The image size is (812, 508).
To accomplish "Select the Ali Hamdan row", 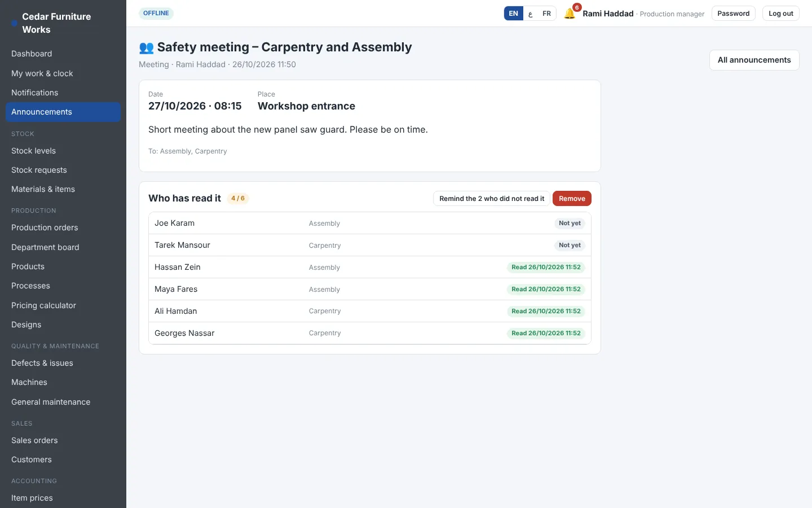I will click(x=370, y=311).
